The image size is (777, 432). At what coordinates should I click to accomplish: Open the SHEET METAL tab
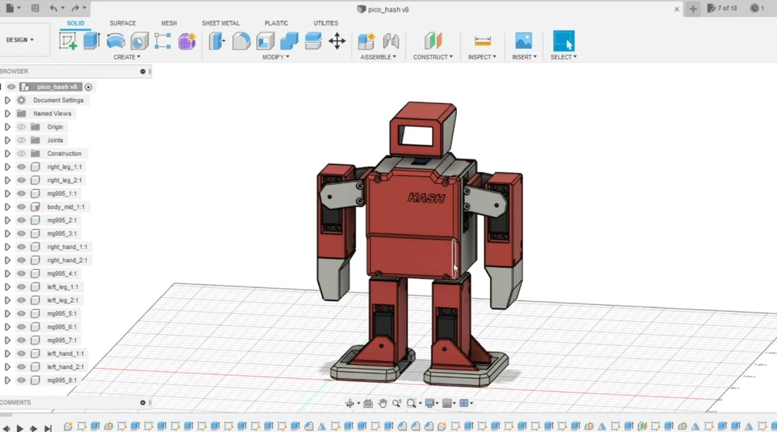click(x=220, y=23)
